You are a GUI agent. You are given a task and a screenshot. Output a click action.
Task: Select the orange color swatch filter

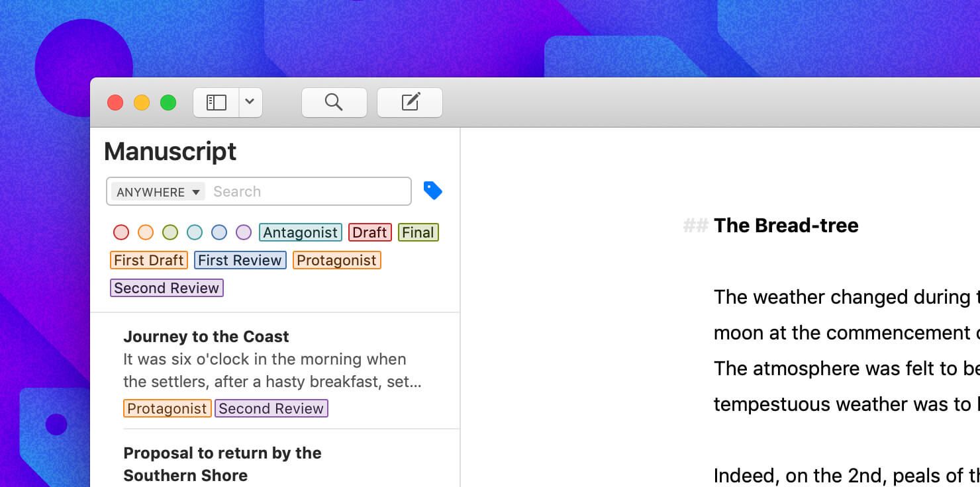pyautogui.click(x=146, y=232)
